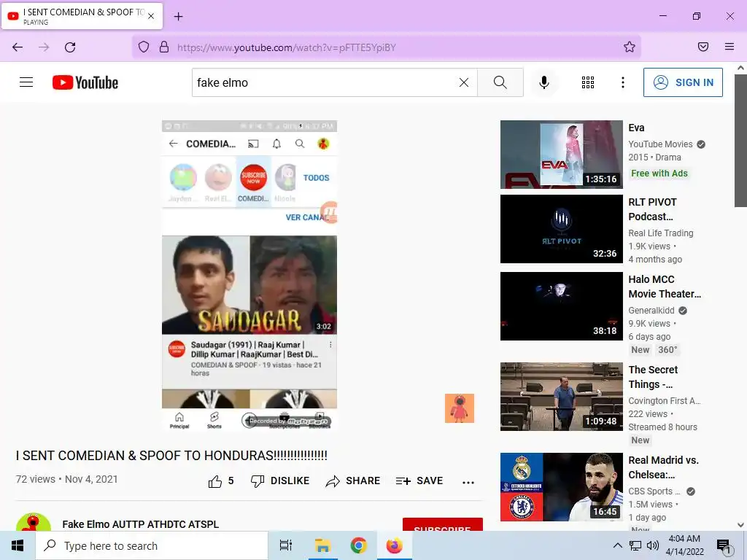This screenshot has height=560, width=747.
Task: Open the YouTube guide hamburger menu
Action: pyautogui.click(x=26, y=82)
